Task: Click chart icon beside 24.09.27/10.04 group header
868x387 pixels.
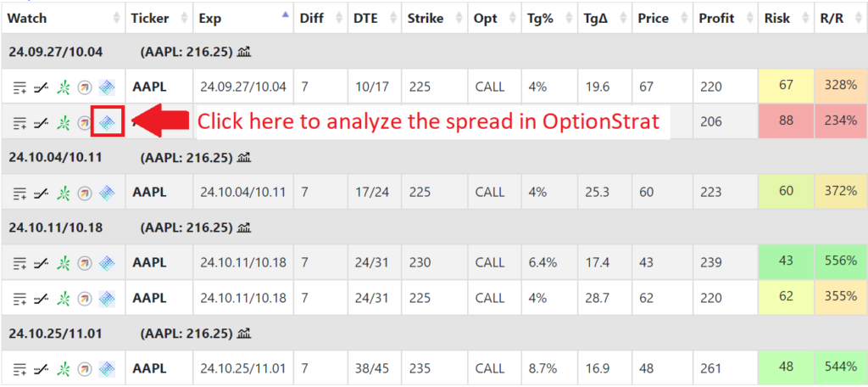Action: tap(244, 52)
